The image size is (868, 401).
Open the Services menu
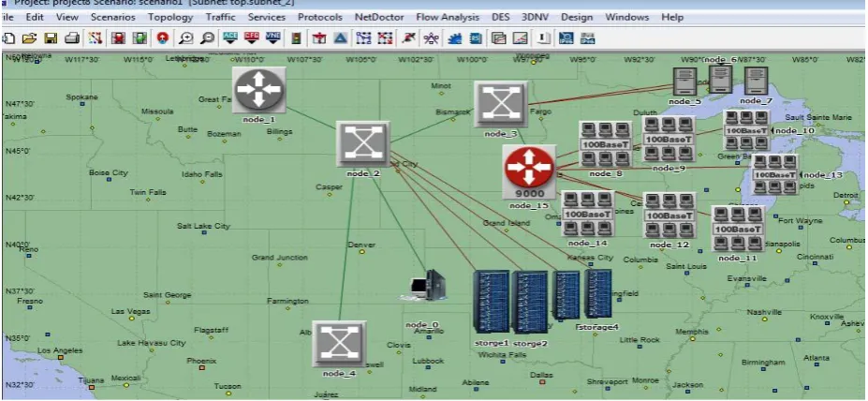tap(267, 17)
